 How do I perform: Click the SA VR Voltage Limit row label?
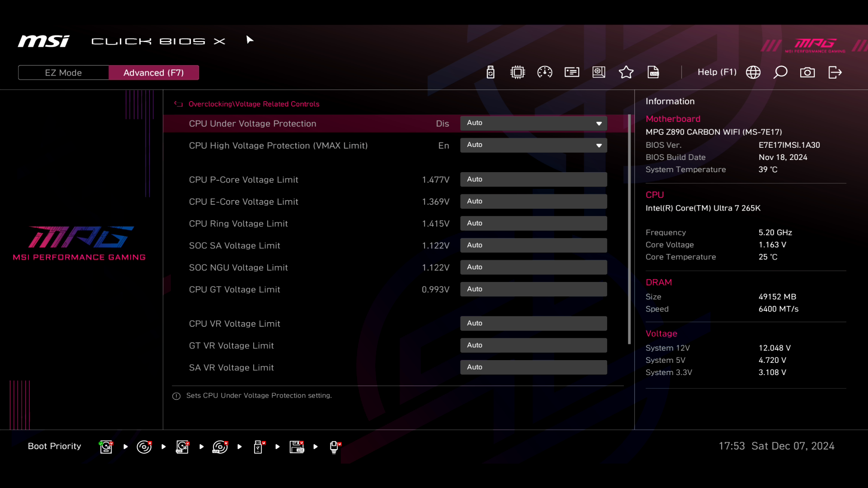231,367
